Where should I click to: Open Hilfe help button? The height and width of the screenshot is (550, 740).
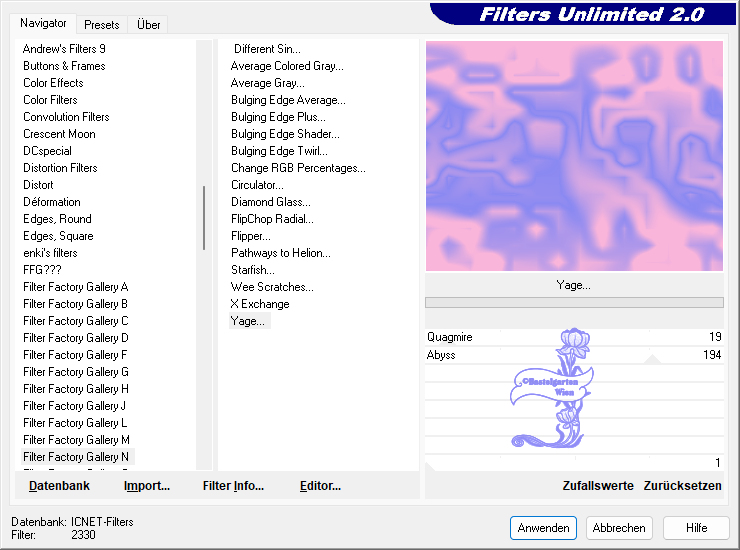pyautogui.click(x=697, y=527)
